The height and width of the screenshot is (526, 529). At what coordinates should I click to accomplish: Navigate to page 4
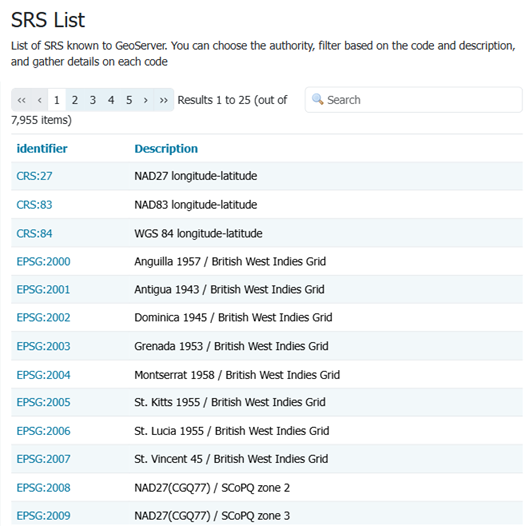111,100
